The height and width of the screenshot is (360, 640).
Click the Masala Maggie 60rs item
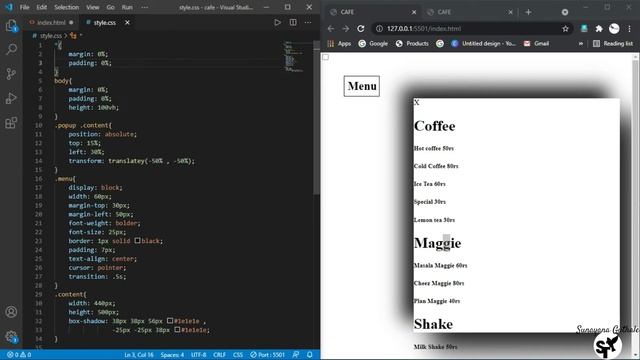[x=440, y=266]
